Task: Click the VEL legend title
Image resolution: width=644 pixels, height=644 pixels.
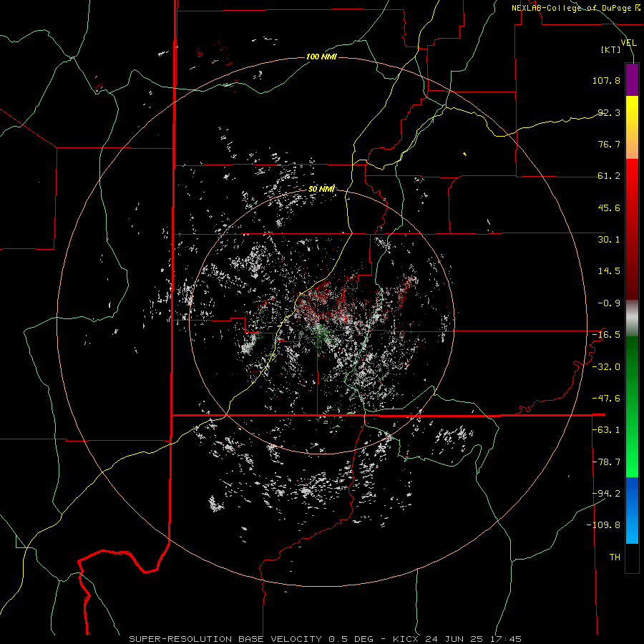Action: (x=628, y=42)
